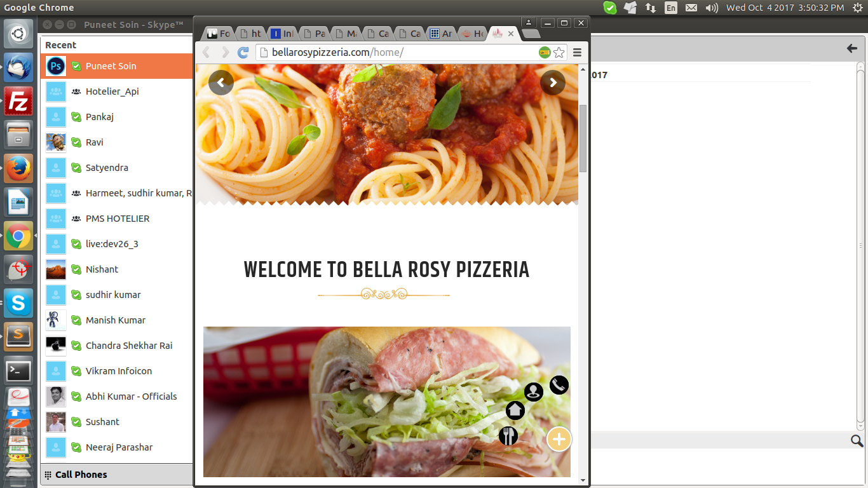Screen dimensions: 868x488
Task: Click the fork and knife menu icon
Action: 508,436
